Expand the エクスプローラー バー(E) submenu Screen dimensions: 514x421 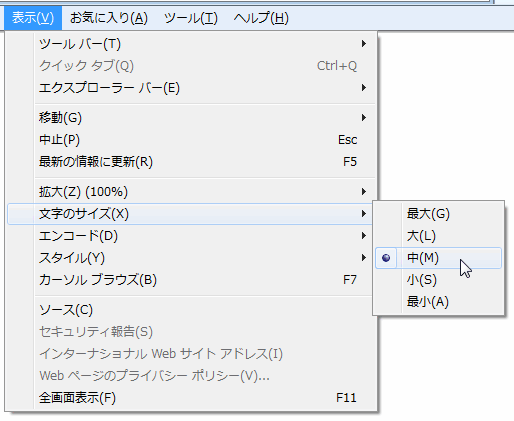click(191, 88)
